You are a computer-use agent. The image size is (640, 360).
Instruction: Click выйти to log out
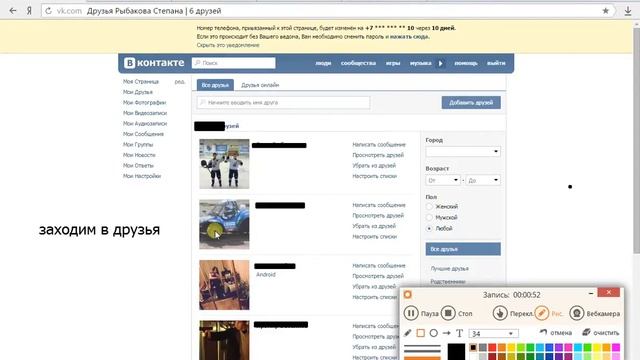[x=496, y=63]
